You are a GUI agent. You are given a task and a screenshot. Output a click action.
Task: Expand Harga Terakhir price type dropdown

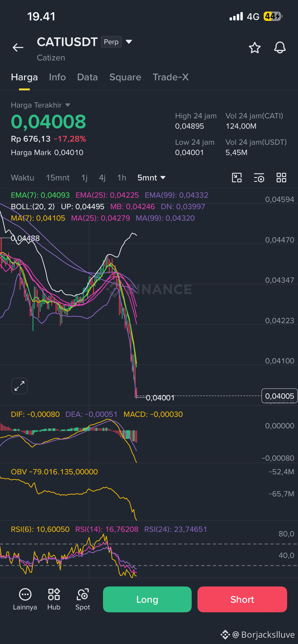point(68,105)
